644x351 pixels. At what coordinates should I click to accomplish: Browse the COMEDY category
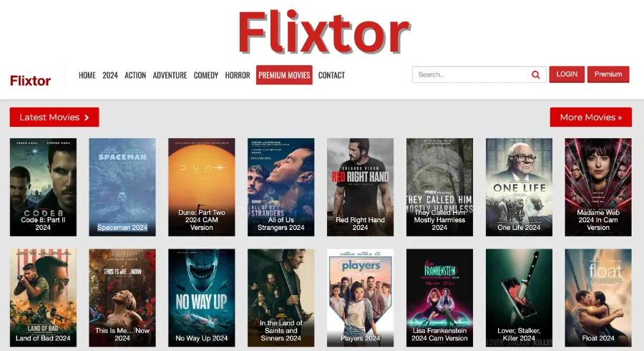[206, 75]
